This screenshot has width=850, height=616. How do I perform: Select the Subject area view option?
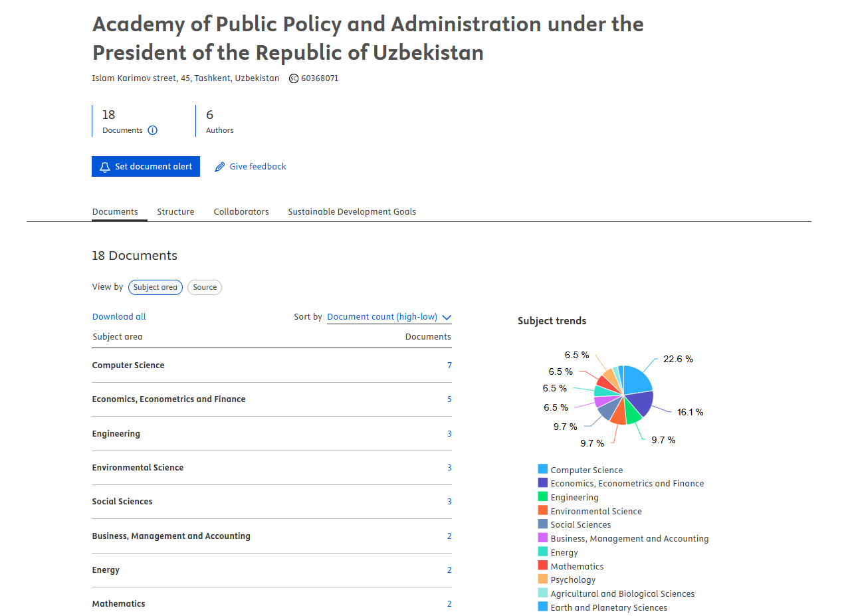point(156,287)
